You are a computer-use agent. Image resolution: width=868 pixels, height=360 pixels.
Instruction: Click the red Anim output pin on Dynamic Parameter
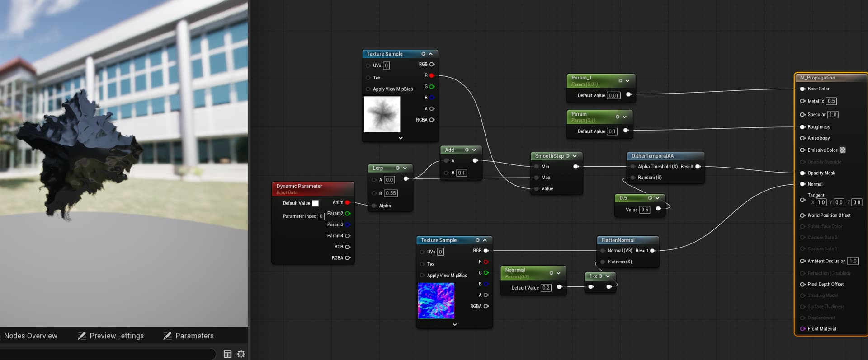(348, 202)
